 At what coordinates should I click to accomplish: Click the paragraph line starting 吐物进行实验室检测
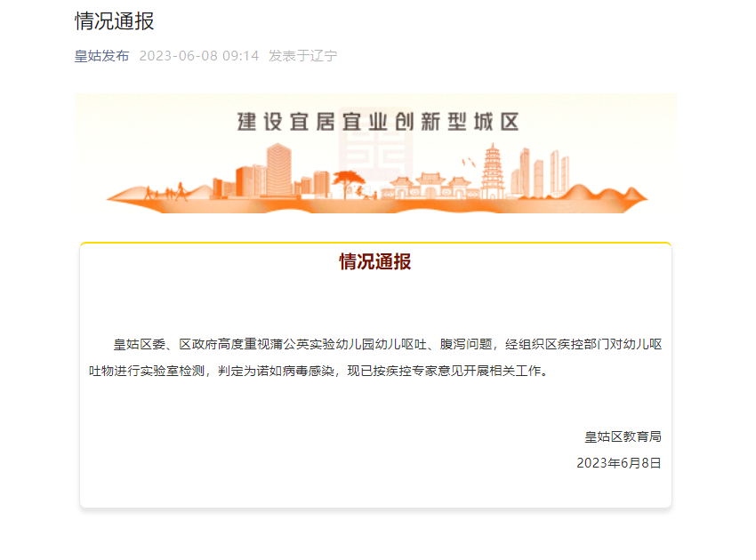318,371
